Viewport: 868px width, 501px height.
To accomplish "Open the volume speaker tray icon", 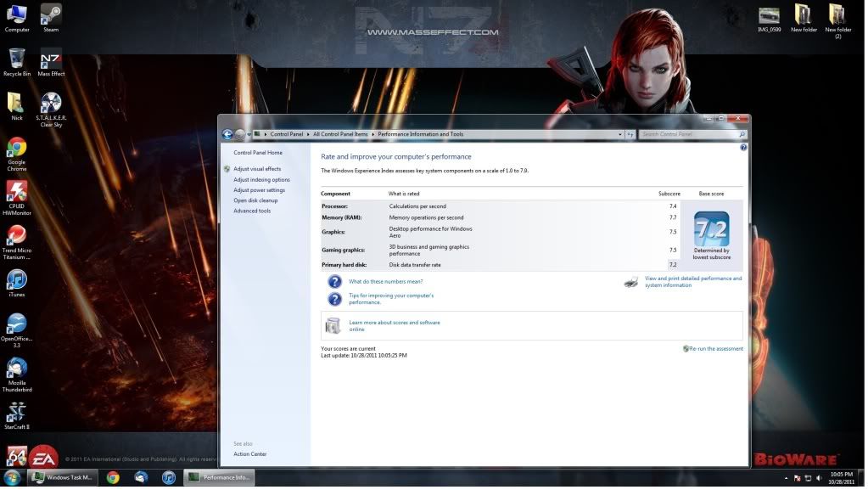I will click(x=820, y=478).
